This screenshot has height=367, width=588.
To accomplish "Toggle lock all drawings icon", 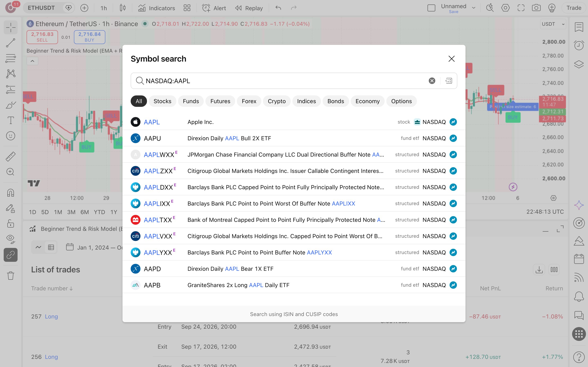I will point(10,223).
